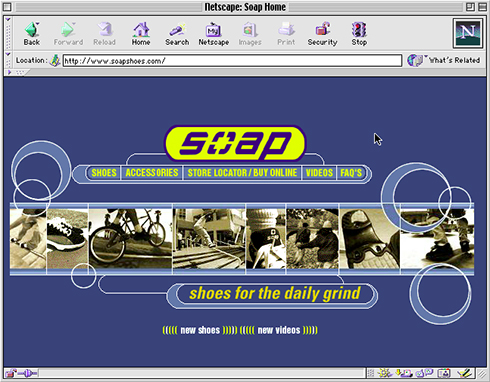Open My Netscape from the toolbar
The image size is (490, 382).
pyautogui.click(x=214, y=34)
